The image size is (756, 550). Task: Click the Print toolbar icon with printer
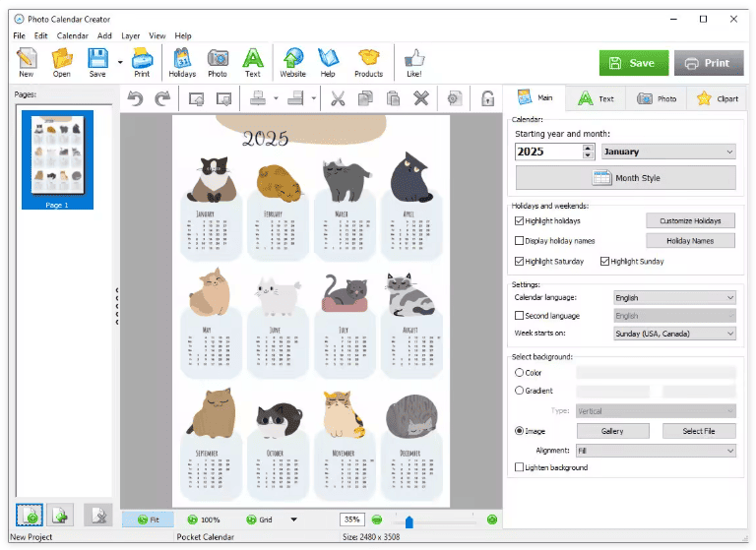142,62
